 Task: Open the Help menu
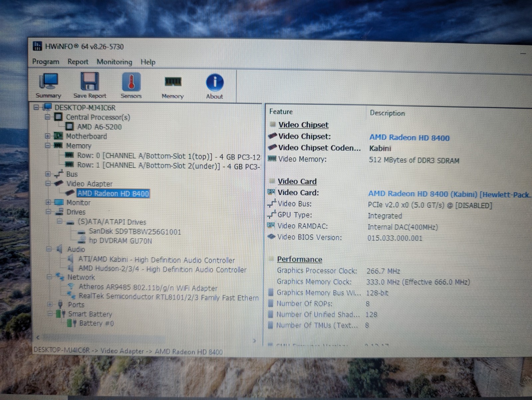148,62
